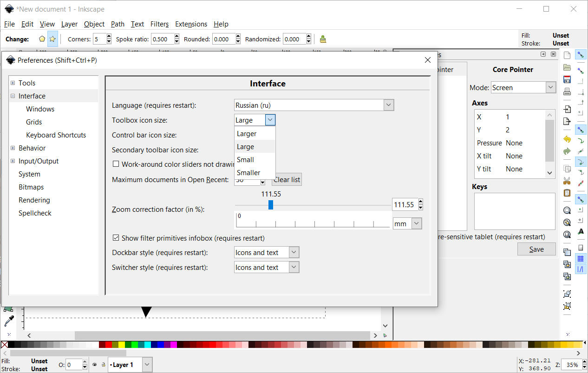Select Keyboard Shortcuts in preferences tree
The height and width of the screenshot is (373, 588).
56,135
